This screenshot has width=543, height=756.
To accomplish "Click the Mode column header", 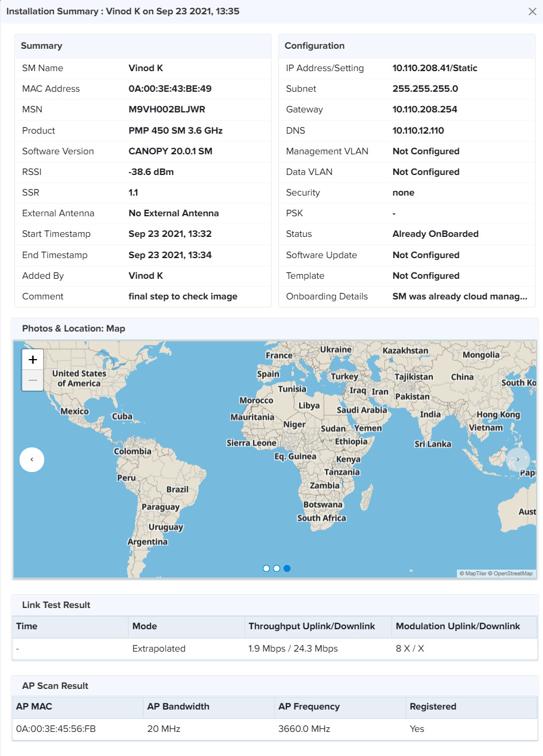I will point(145,626).
